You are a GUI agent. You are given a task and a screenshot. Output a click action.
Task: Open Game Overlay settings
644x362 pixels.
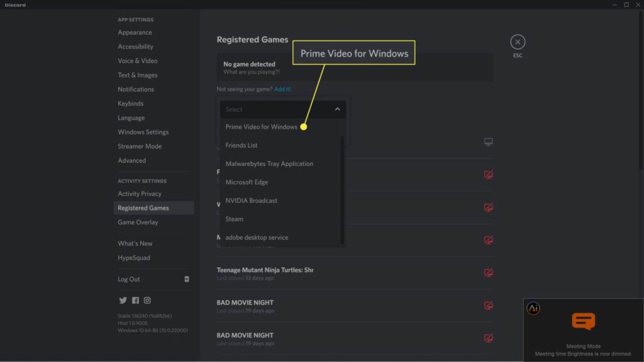pos(138,222)
